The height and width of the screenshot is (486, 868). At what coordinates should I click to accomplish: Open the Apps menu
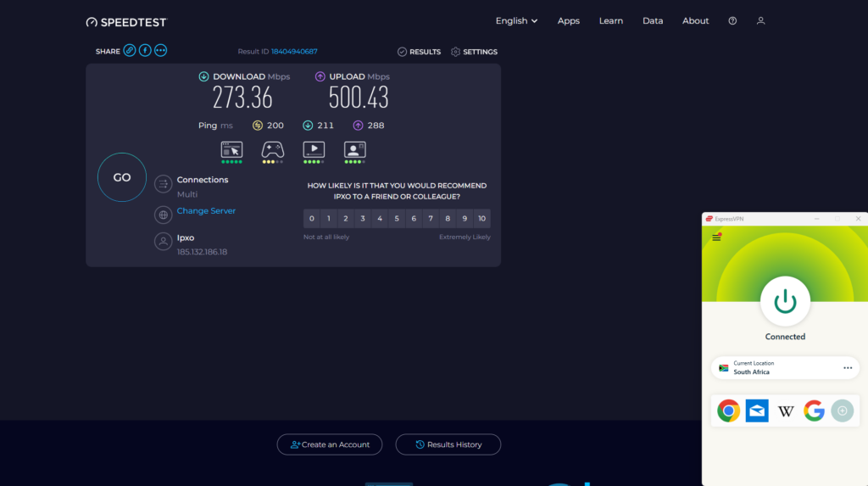[569, 21]
